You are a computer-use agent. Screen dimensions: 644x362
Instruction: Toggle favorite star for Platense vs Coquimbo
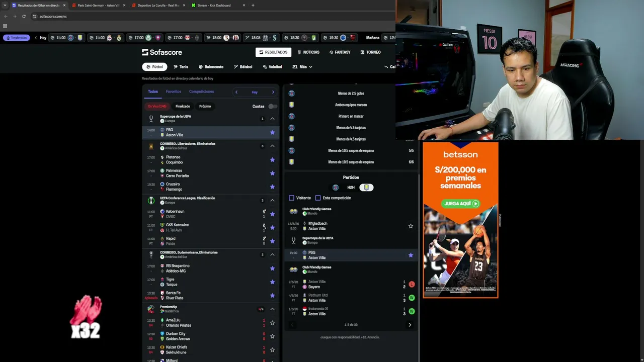272,159
